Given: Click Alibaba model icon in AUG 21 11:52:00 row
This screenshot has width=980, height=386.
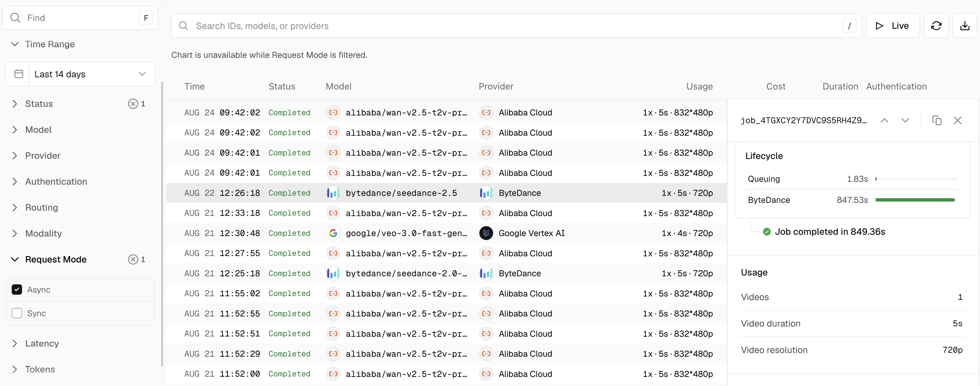Looking at the screenshot, I should (x=333, y=374).
